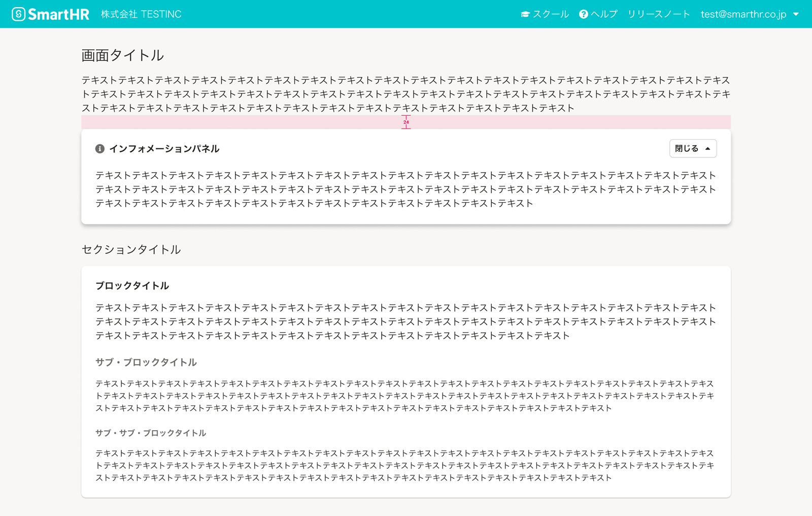This screenshot has height=516, width=812.
Task: Open the ヘルプ menu item
Action: click(x=604, y=14)
